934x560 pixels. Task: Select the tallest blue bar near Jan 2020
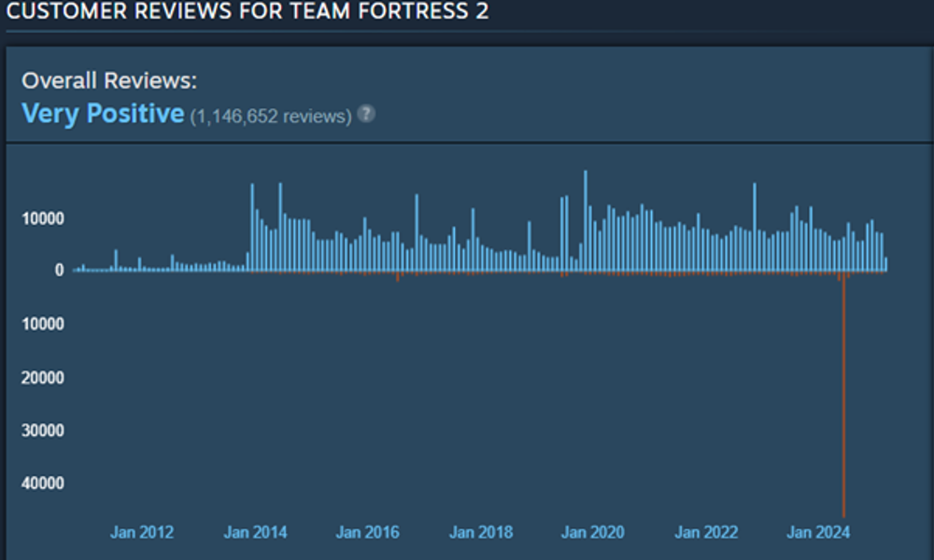(586, 221)
